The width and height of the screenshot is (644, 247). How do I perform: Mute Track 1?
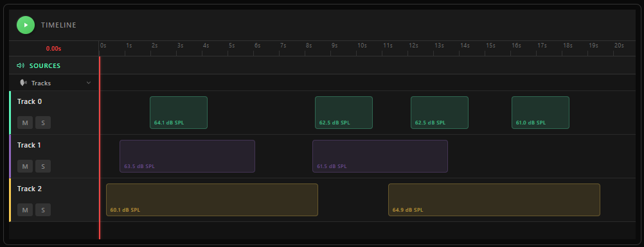point(25,166)
